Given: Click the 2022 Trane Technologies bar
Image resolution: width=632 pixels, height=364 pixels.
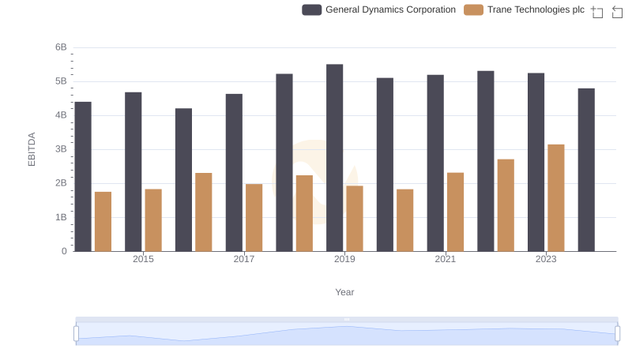Looking at the screenshot, I should pyautogui.click(x=506, y=205).
